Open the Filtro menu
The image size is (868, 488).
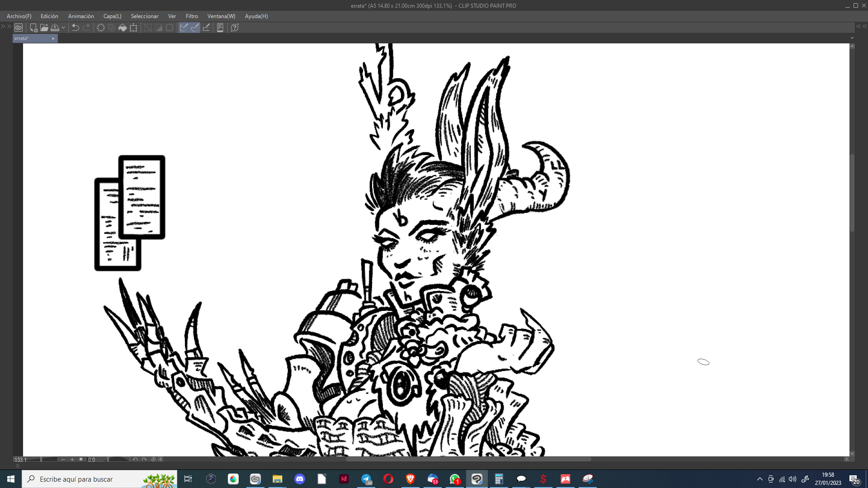(x=192, y=16)
